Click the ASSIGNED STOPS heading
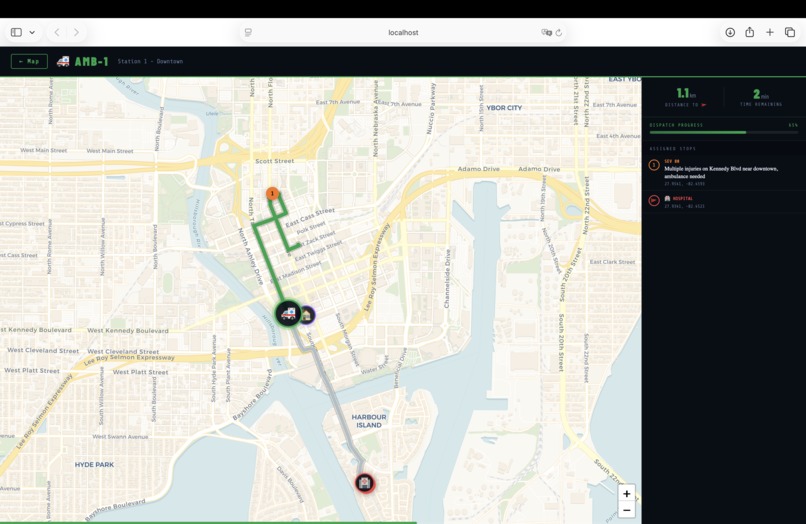 pyautogui.click(x=672, y=149)
